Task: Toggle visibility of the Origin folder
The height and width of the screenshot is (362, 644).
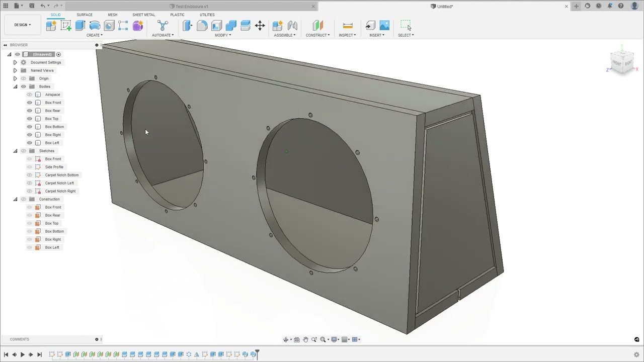Action: 23,78
